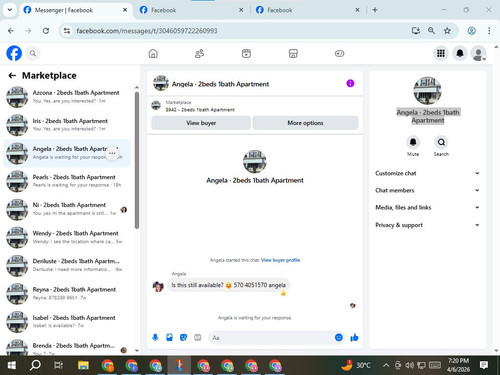Image resolution: width=500 pixels, height=375 pixels.
Task: Click the browser back arrow
Action: coord(11,31)
